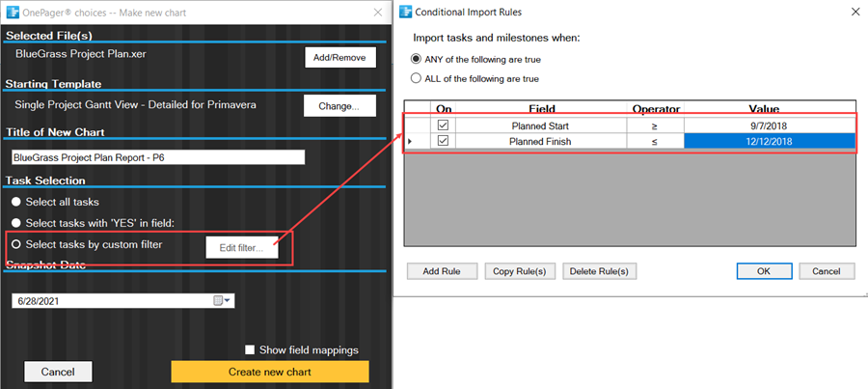Open the Edit filter... dialog

point(241,248)
